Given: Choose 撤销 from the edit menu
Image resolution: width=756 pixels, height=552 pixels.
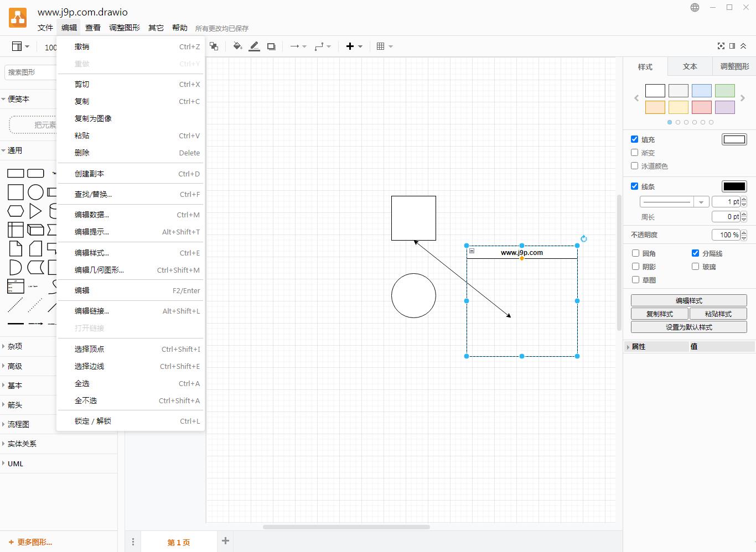Looking at the screenshot, I should click(x=131, y=47).
